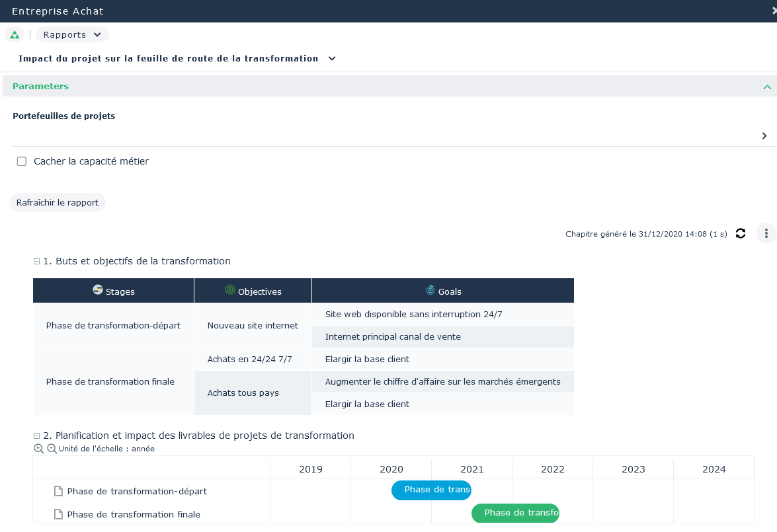The image size is (777, 532).
Task: Enable Cacher la capacité métier checkbox
Action: (x=22, y=161)
